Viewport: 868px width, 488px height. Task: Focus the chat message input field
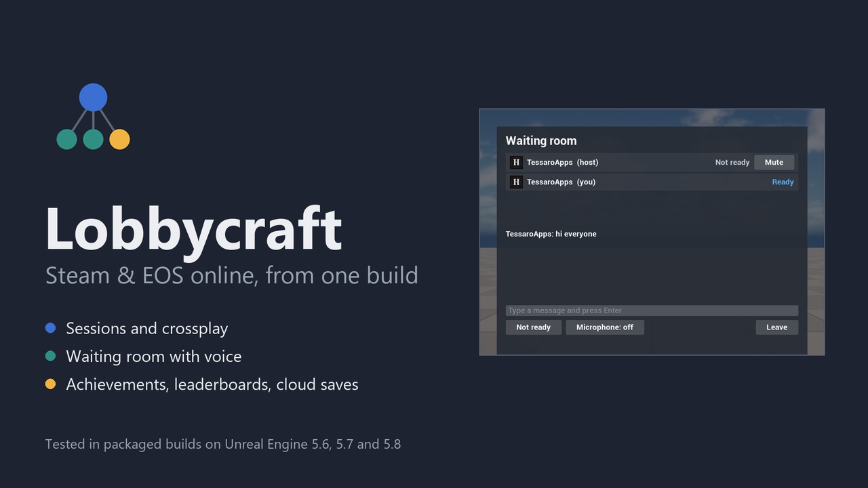[652, 310]
